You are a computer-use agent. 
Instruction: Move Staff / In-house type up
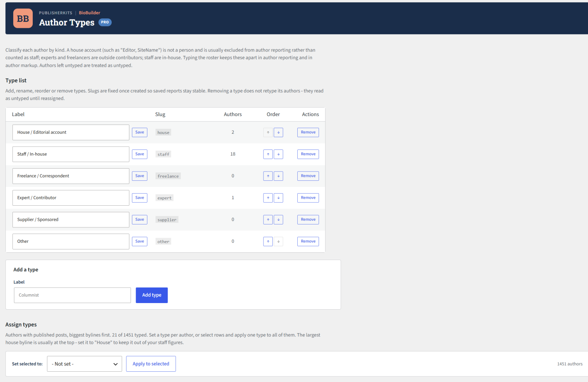tap(268, 154)
